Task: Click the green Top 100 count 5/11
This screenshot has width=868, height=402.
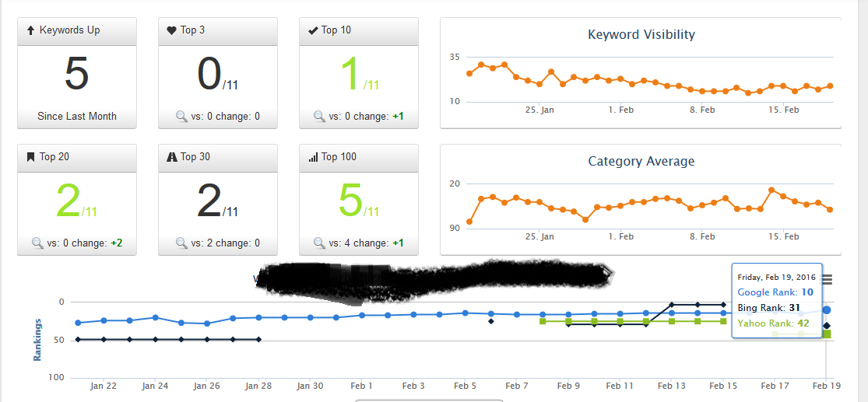Action: pos(359,201)
